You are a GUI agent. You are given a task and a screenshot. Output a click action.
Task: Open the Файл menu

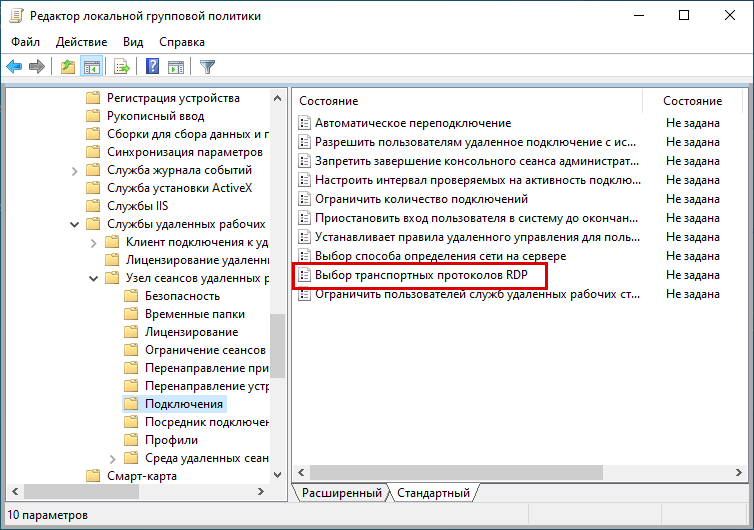pyautogui.click(x=25, y=42)
